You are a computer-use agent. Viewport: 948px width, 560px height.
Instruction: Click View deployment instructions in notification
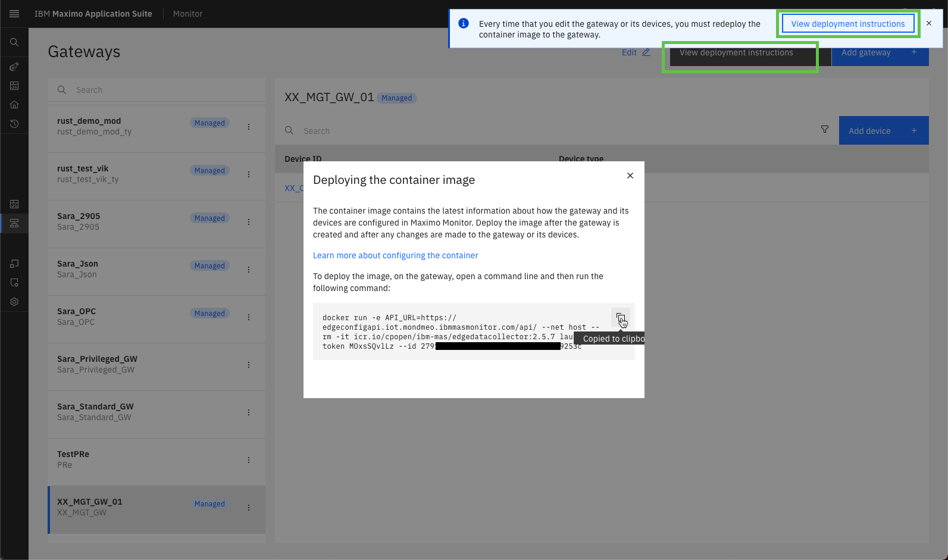[x=848, y=24]
